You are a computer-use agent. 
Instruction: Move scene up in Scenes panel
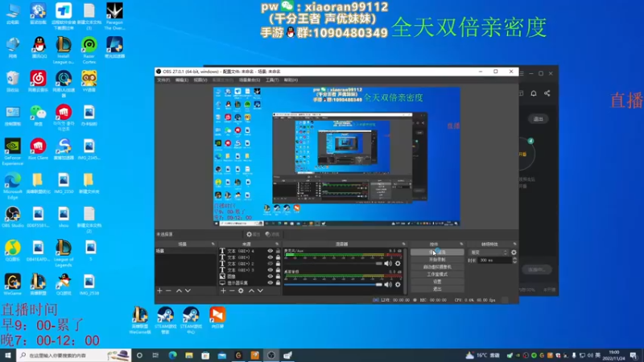pyautogui.click(x=179, y=290)
